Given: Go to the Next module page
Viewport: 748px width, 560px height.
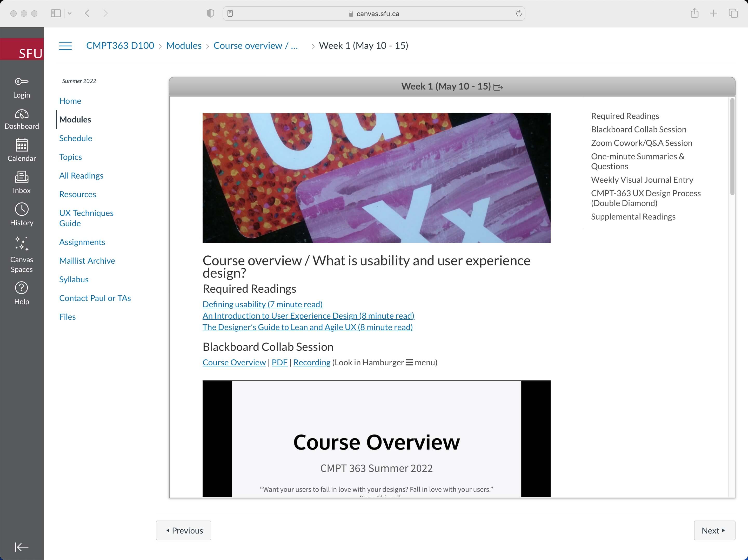Looking at the screenshot, I should coord(714,530).
